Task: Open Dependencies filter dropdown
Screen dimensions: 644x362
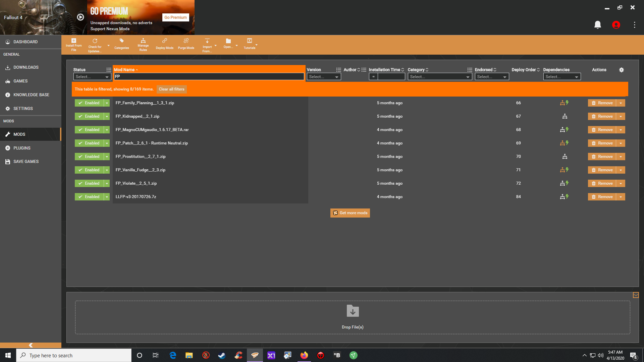Action: point(562,77)
